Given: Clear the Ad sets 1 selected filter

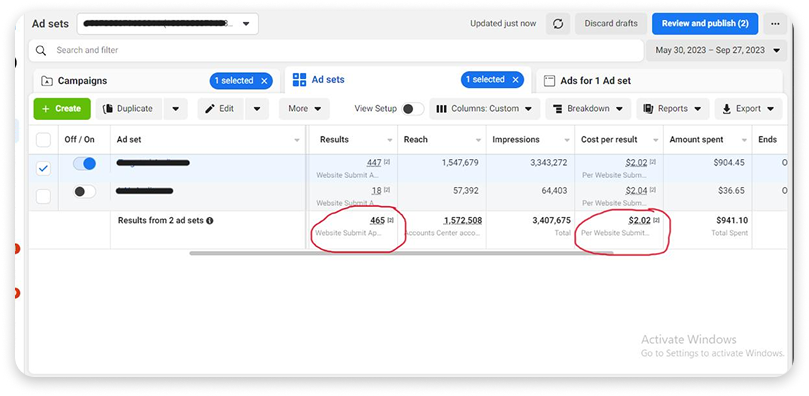Looking at the screenshot, I should tap(515, 79).
